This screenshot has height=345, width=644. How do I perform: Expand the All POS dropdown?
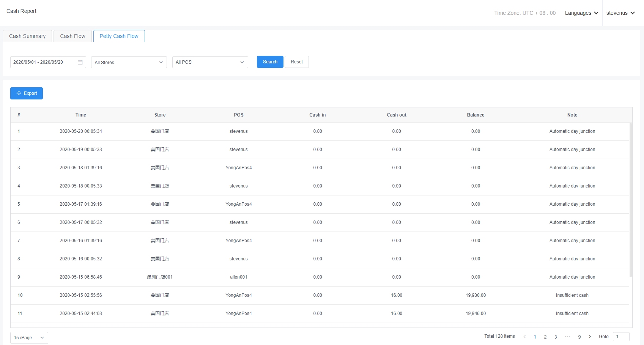[x=210, y=62]
